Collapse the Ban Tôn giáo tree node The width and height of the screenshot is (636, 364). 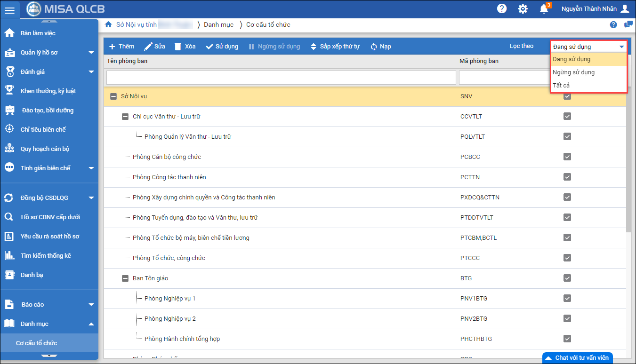pos(125,278)
